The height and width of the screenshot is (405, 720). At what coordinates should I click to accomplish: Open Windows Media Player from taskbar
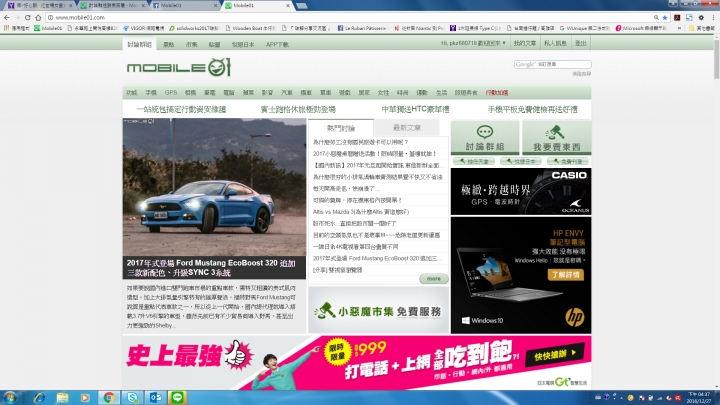[x=85, y=397]
